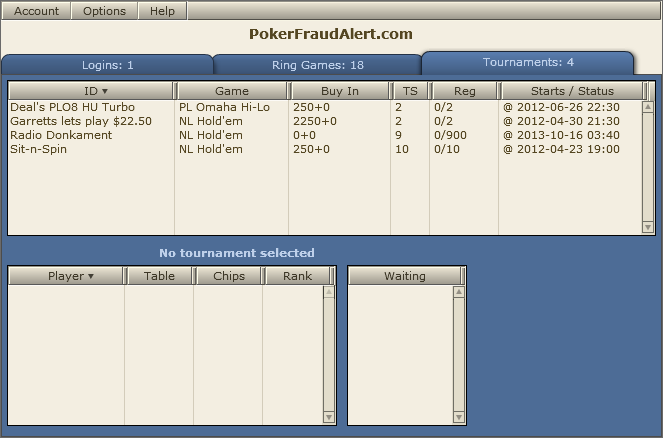663x438 pixels.
Task: Sort tournaments by ID column header
Action: click(x=91, y=91)
